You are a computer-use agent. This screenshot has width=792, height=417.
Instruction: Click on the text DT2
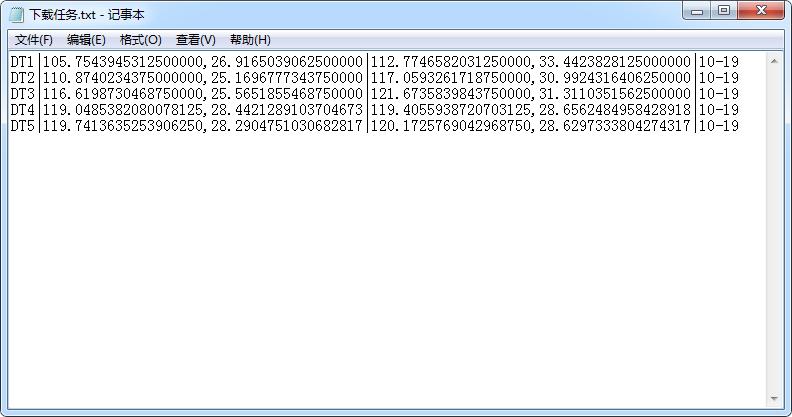click(x=22, y=78)
